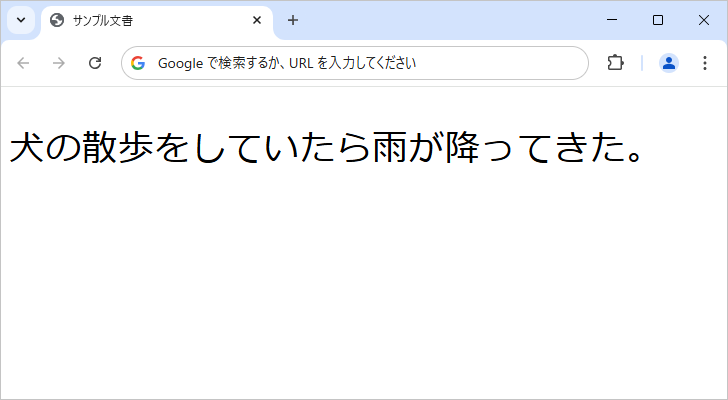Go forward using the forward arrow
The image size is (728, 400).
pos(59,63)
